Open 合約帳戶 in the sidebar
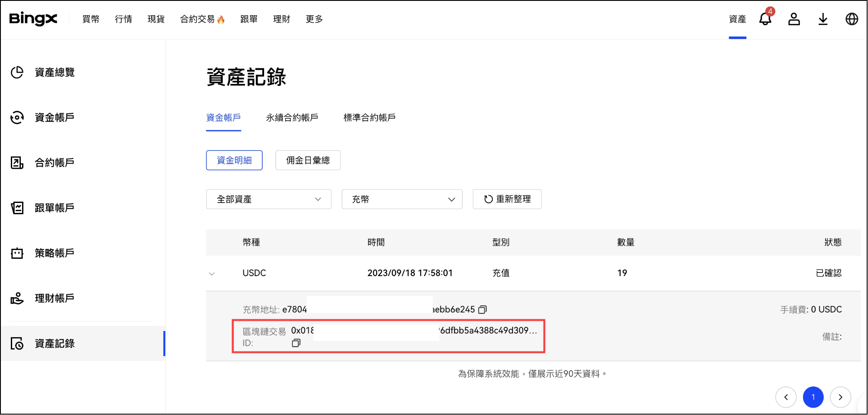868x415 pixels. (x=55, y=163)
